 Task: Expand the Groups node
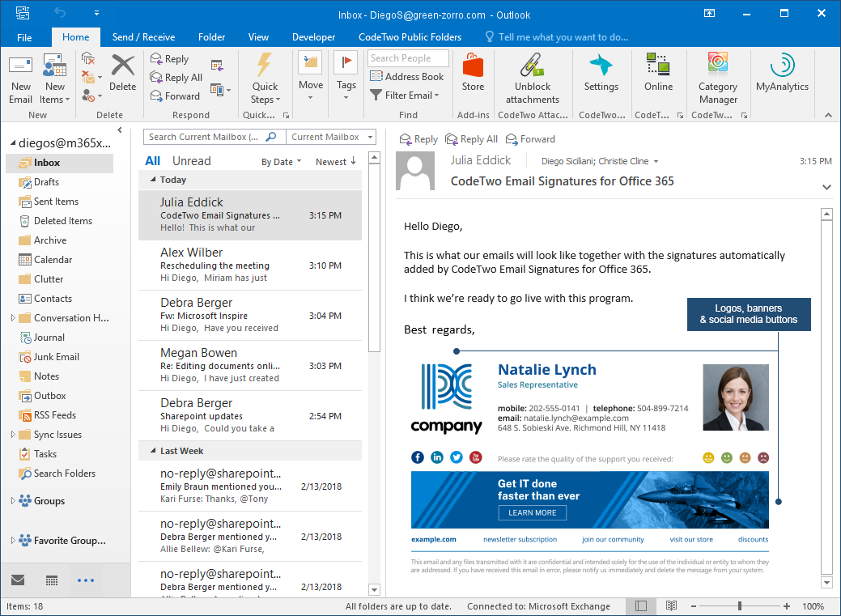(13, 500)
